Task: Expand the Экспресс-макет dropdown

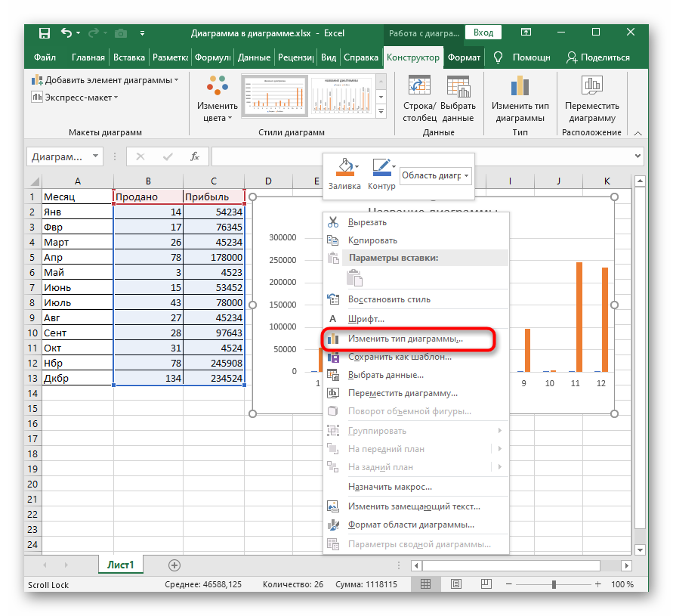Action: (x=76, y=97)
